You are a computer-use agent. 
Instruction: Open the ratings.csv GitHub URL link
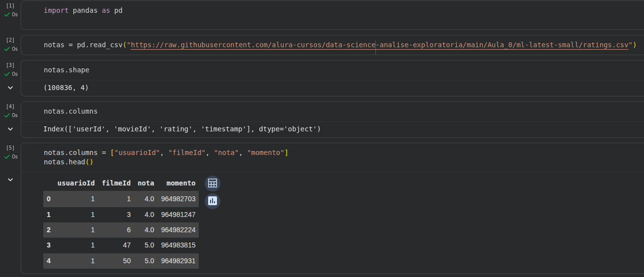click(x=380, y=45)
